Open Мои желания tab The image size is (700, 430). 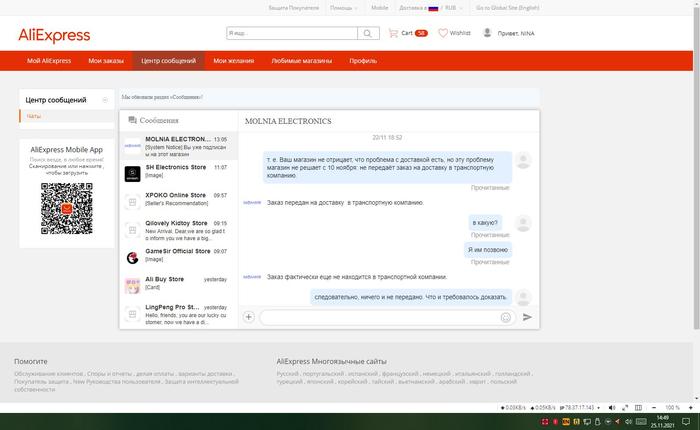coord(233,61)
